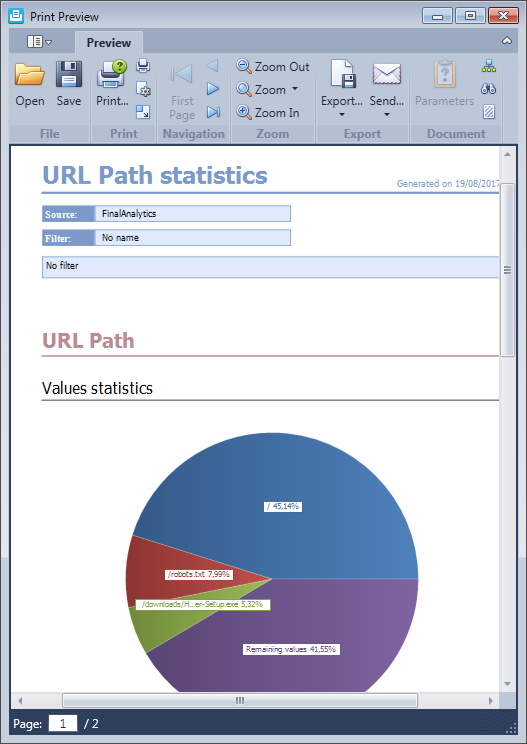Open the Send via email dropdown
The image size is (527, 744).
coord(387,89)
